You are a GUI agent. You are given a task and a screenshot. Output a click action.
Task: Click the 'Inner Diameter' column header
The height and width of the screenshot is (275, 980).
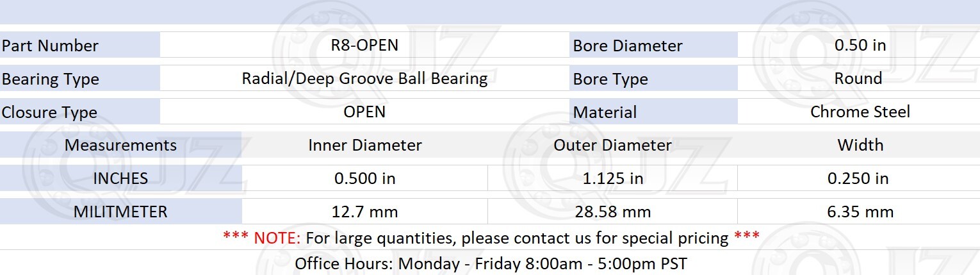coord(365,145)
